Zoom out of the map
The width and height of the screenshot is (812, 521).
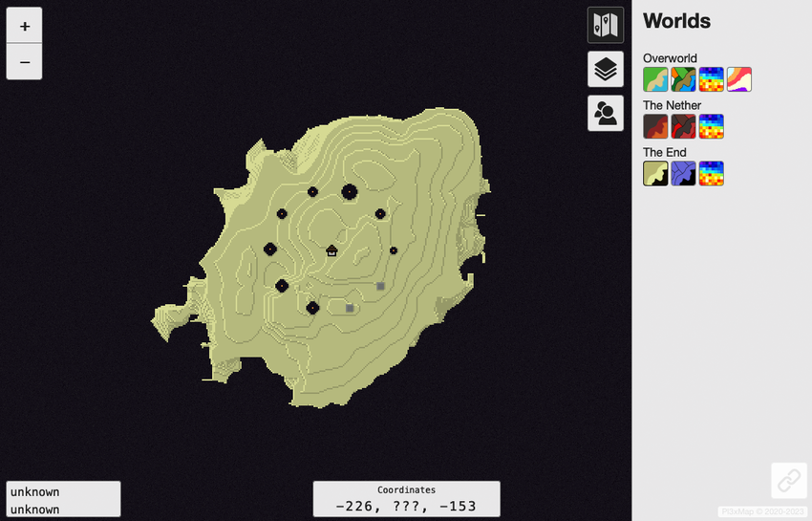point(24,62)
